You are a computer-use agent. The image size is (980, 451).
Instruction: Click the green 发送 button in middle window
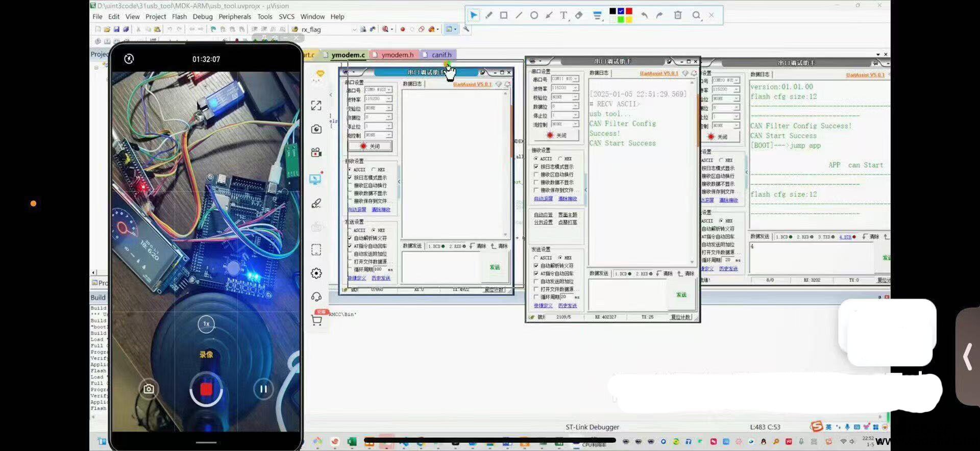pyautogui.click(x=681, y=295)
